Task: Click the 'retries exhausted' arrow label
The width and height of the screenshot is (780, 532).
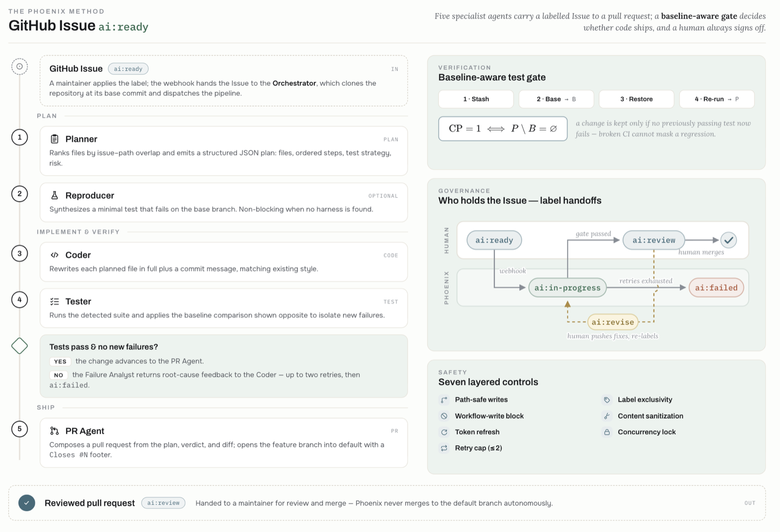Action: [646, 281]
